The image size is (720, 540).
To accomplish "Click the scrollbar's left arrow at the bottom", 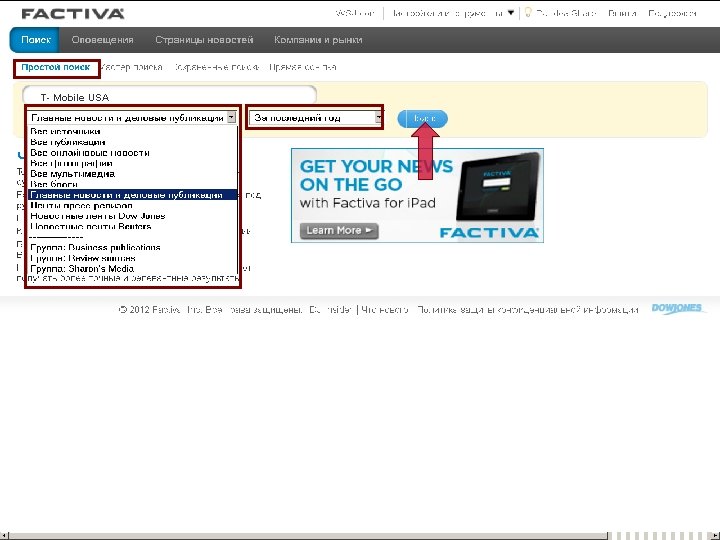I will click(4, 536).
